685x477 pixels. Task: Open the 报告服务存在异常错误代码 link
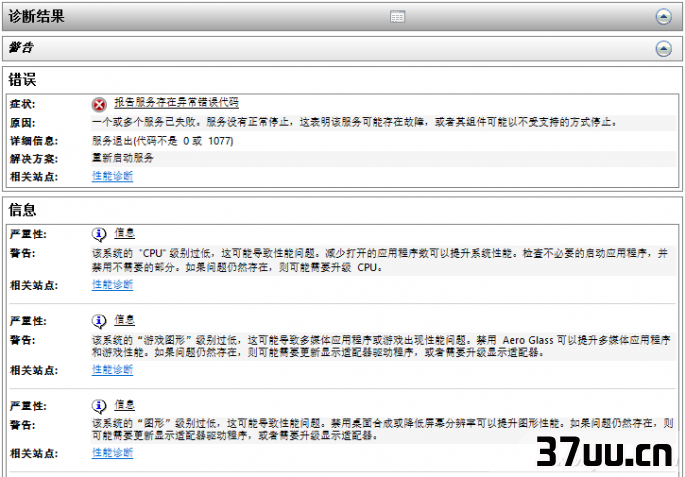(x=176, y=103)
